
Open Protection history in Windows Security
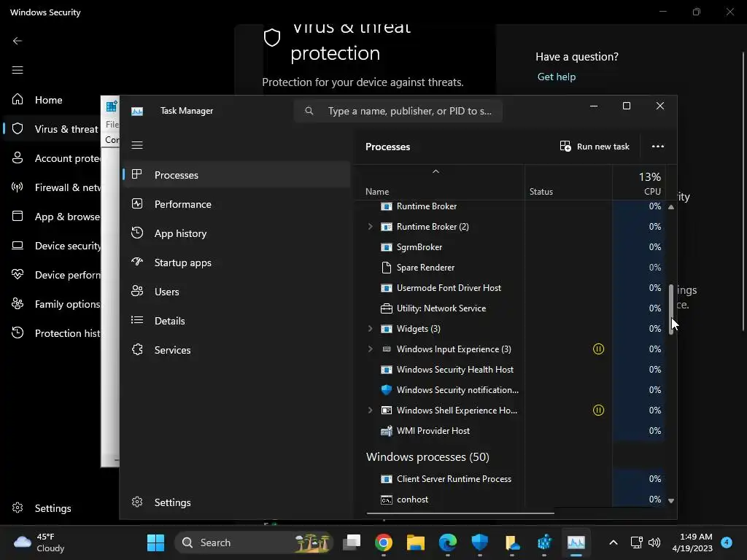coord(53,333)
